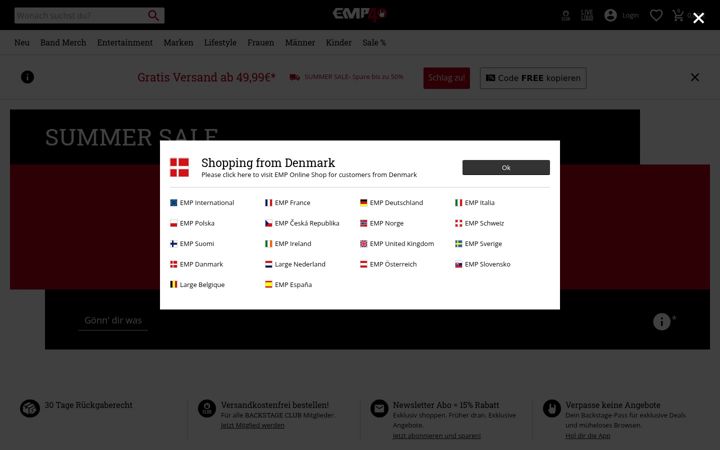Click Jetzt Mitglied werden link
Viewport: 720px width, 450px height.
coord(252,426)
